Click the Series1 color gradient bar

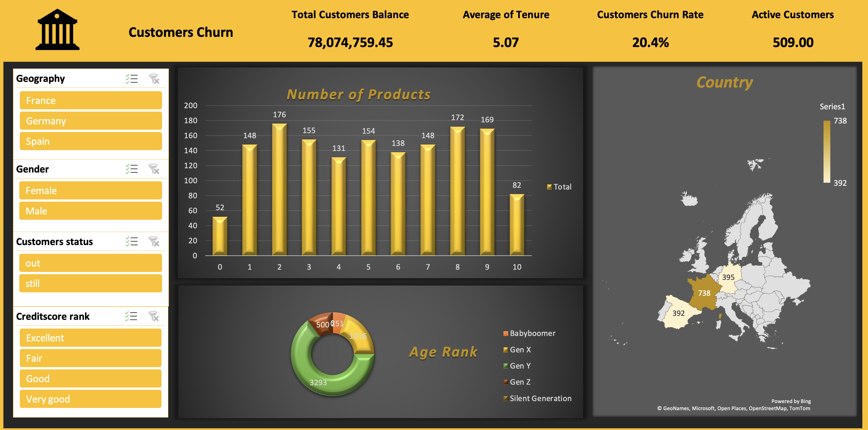[827, 152]
